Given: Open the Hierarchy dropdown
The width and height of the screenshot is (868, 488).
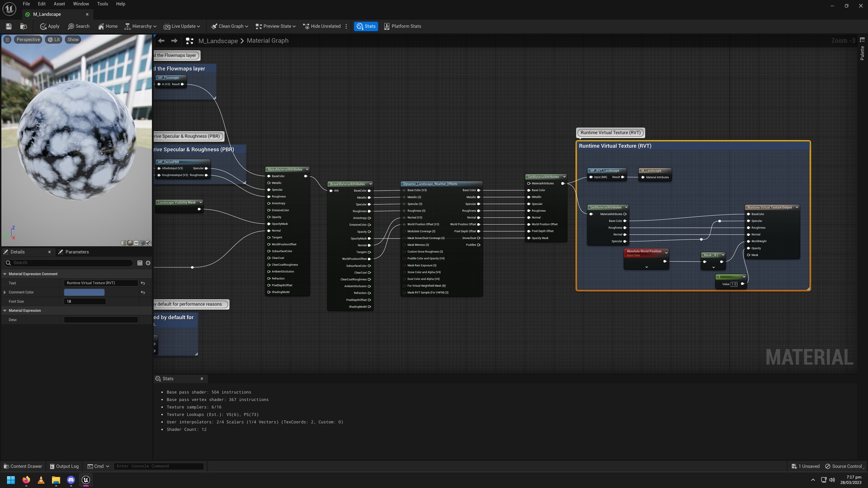Looking at the screenshot, I should [140, 26].
